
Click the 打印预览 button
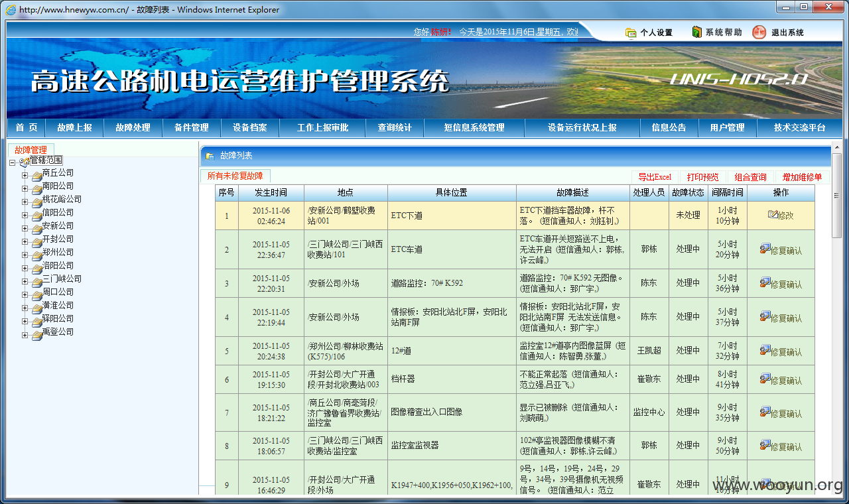tap(702, 177)
